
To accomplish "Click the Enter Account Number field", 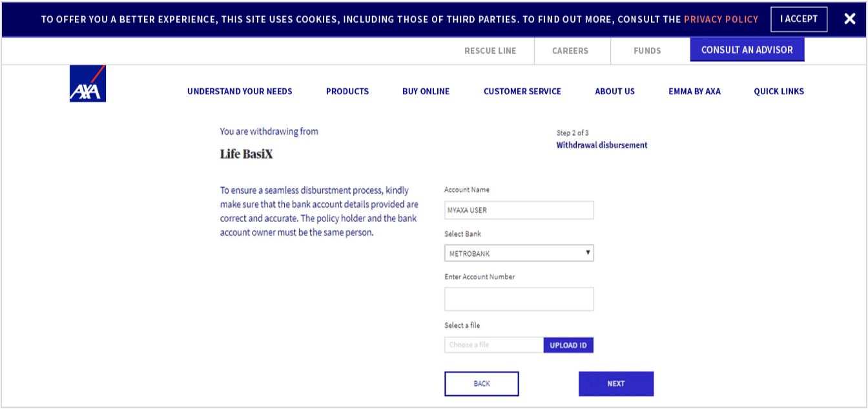I will tap(519, 299).
